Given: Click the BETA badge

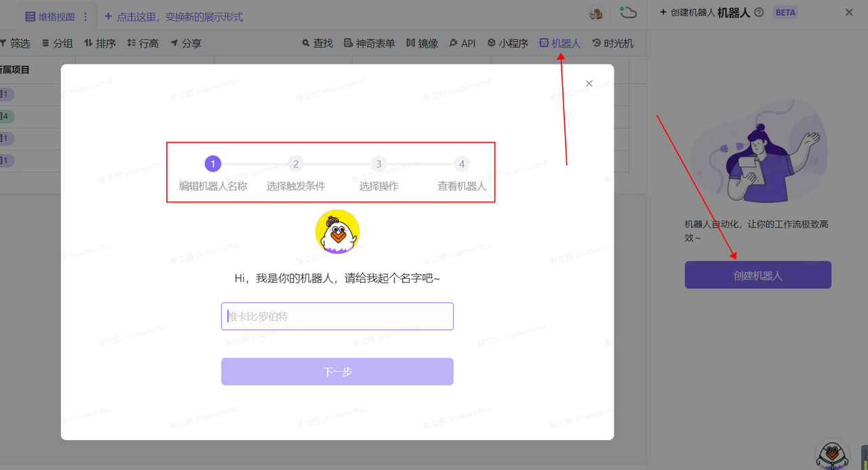Looking at the screenshot, I should point(785,12).
